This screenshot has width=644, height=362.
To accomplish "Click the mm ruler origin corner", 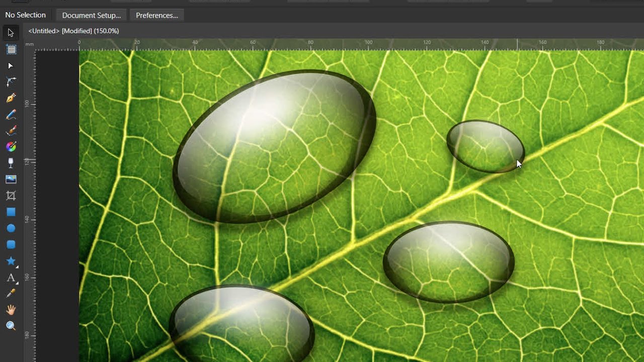I will coord(30,44).
